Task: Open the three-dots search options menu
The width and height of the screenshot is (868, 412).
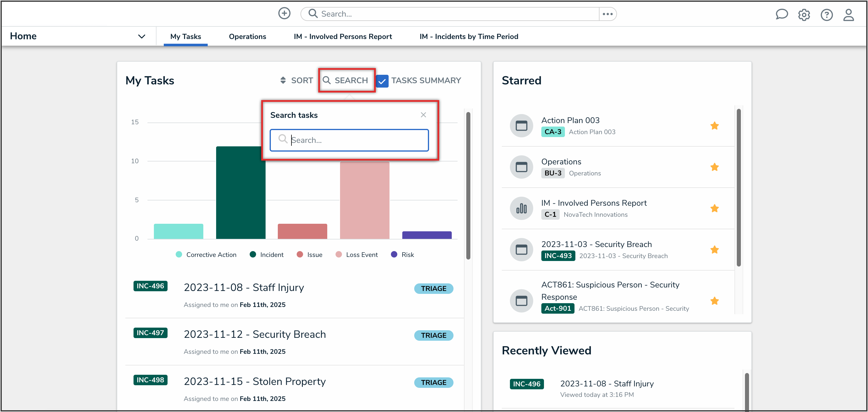Action: pos(608,14)
